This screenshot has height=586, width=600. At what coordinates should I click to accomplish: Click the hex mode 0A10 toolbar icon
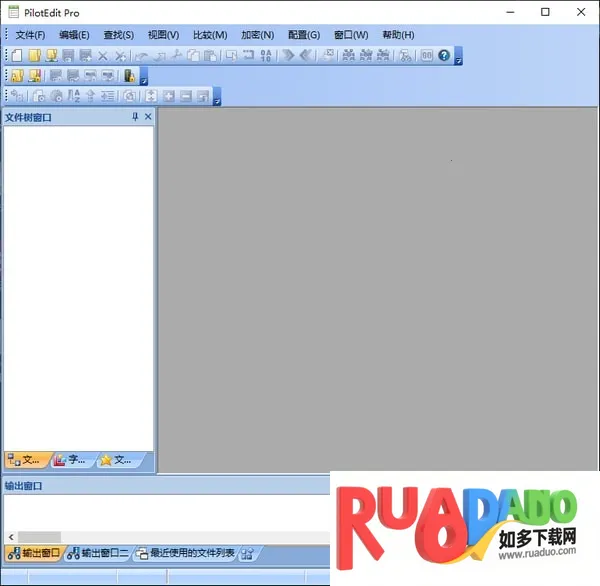pyautogui.click(x=267, y=56)
